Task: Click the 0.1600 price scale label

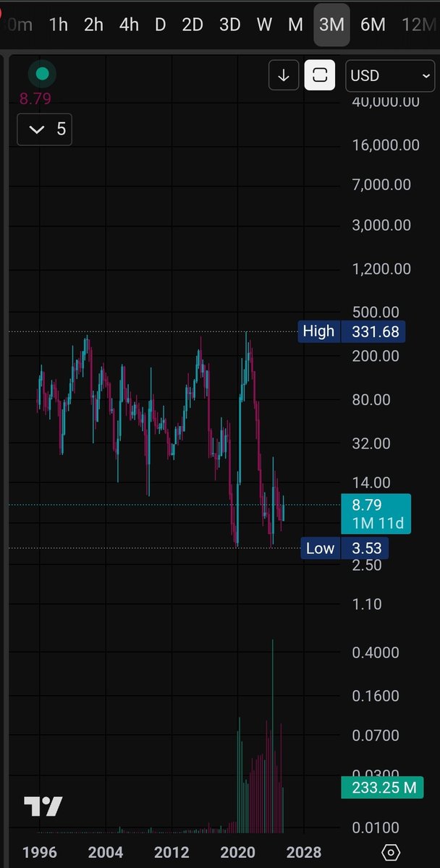Action: (376, 696)
